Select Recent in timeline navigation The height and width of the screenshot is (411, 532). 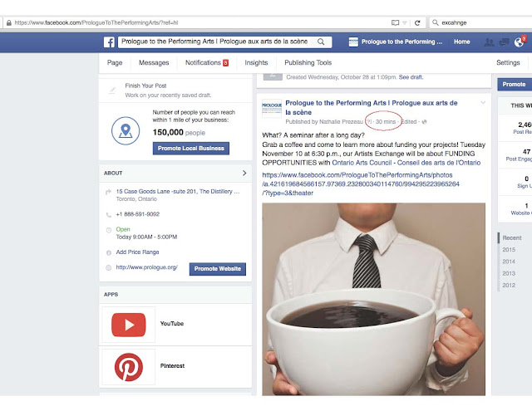click(x=512, y=237)
